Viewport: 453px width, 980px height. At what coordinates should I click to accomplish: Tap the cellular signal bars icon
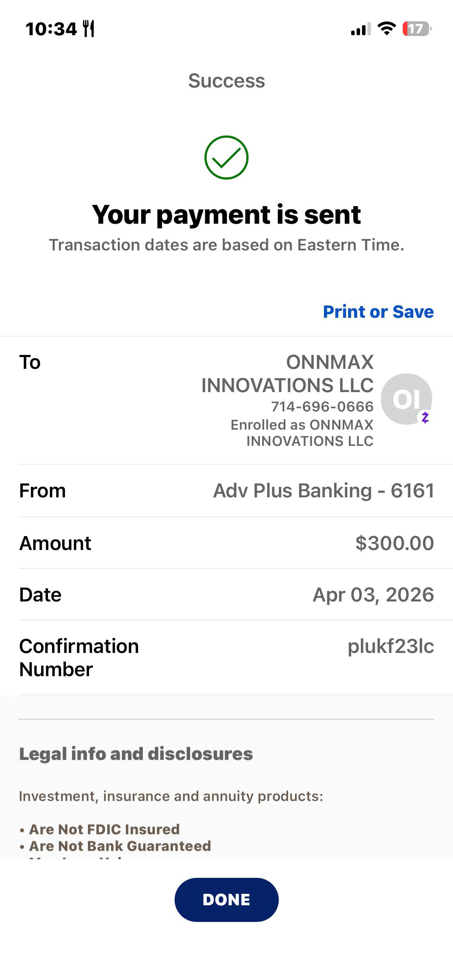click(x=361, y=29)
